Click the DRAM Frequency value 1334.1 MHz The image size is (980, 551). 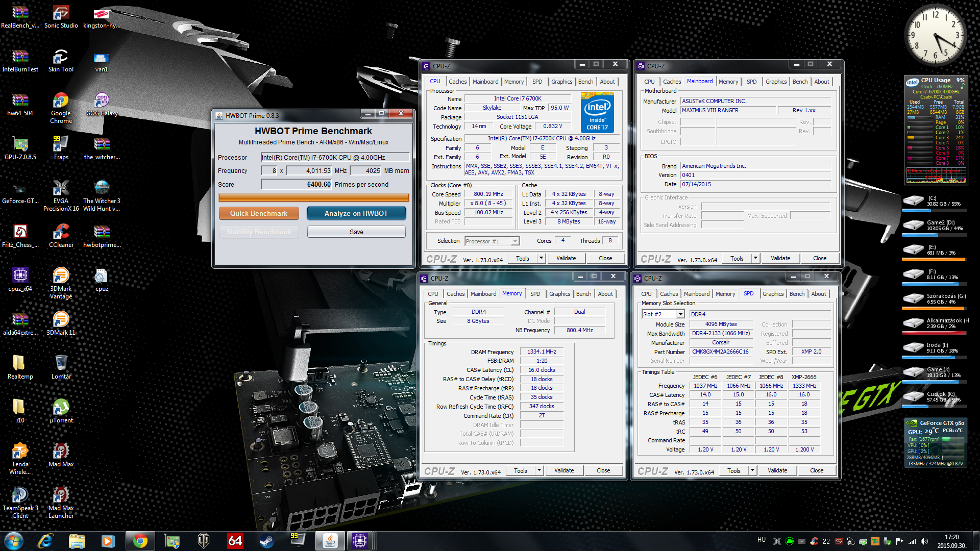coord(542,352)
